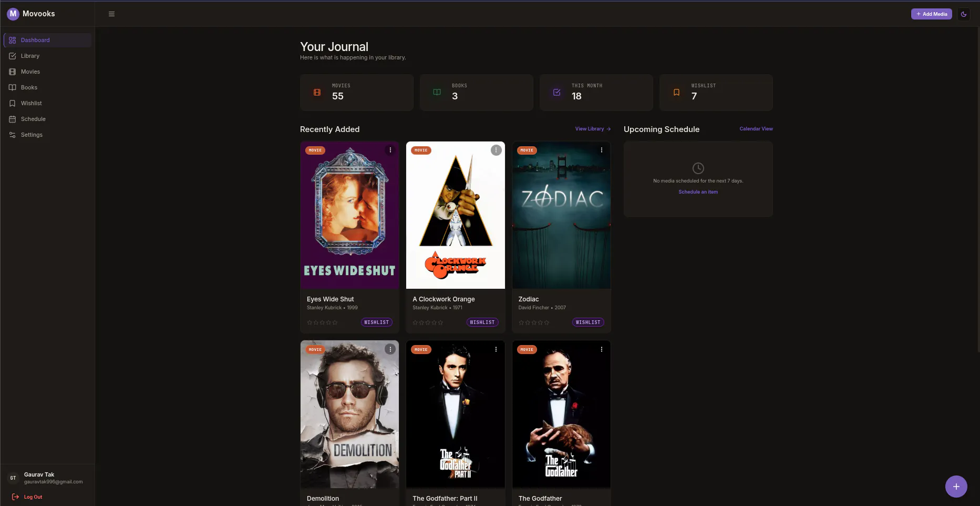Viewport: 980px width, 506px height.
Task: Open The Godfather: Part II poster
Action: pos(455,414)
